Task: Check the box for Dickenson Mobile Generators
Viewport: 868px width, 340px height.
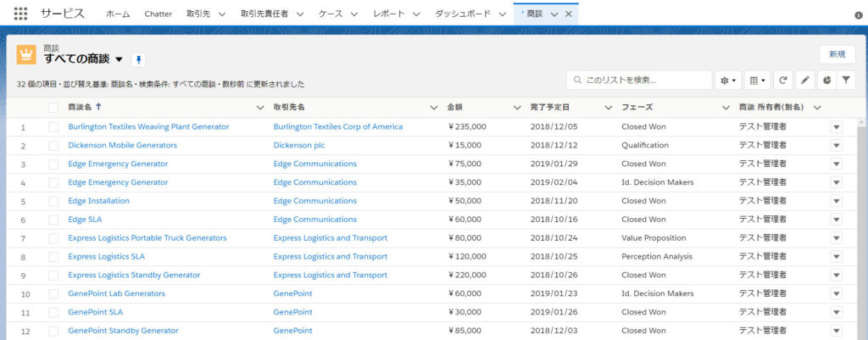Action: coord(53,145)
